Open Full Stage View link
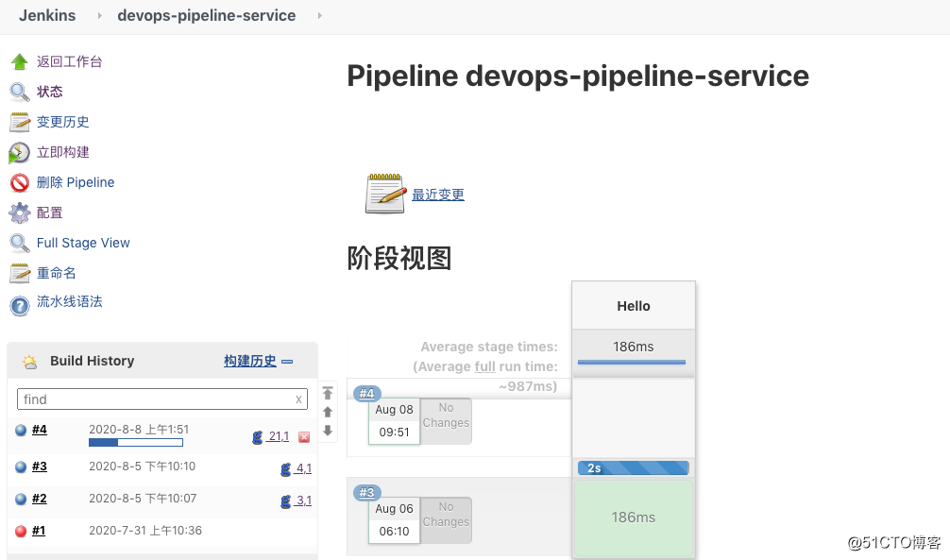This screenshot has height=560, width=950. [x=84, y=243]
